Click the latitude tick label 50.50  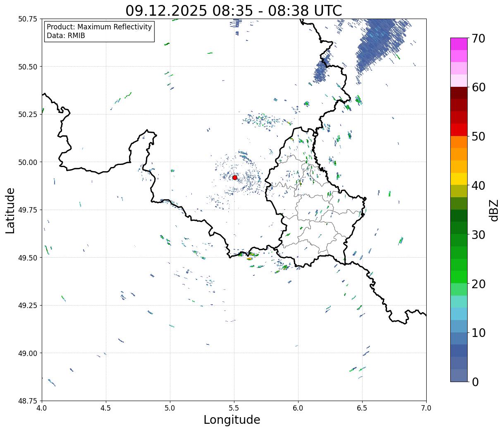[28, 67]
